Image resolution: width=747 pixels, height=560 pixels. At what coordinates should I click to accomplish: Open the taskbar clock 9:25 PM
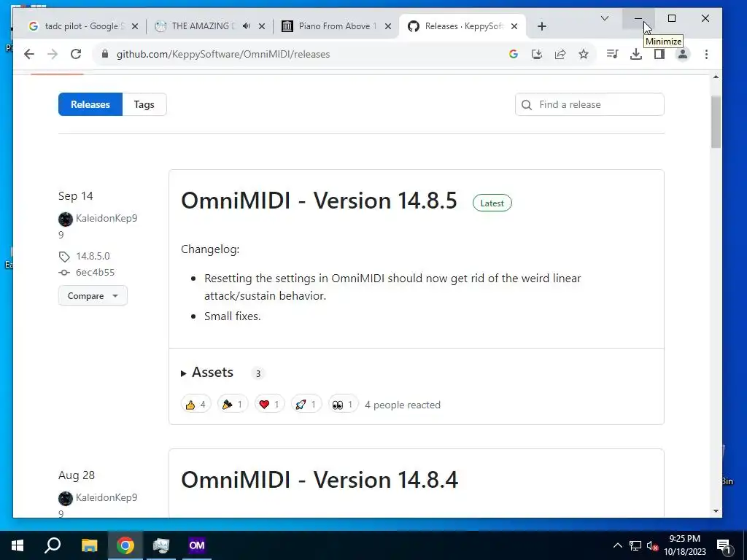(x=685, y=545)
